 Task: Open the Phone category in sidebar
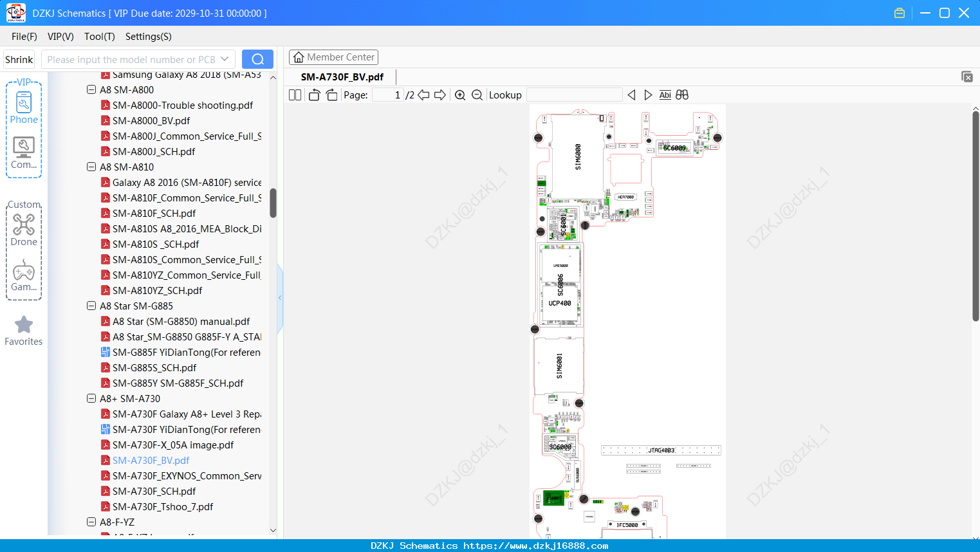coord(24,107)
